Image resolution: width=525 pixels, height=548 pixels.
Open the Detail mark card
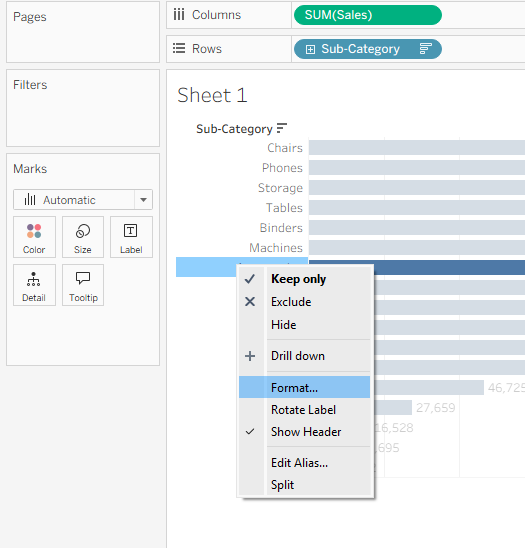tap(34, 285)
